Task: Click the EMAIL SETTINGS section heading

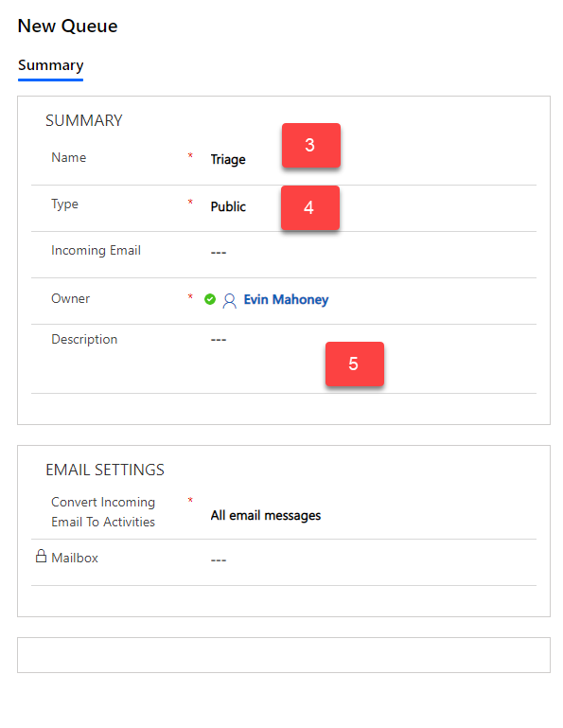Action: click(105, 470)
